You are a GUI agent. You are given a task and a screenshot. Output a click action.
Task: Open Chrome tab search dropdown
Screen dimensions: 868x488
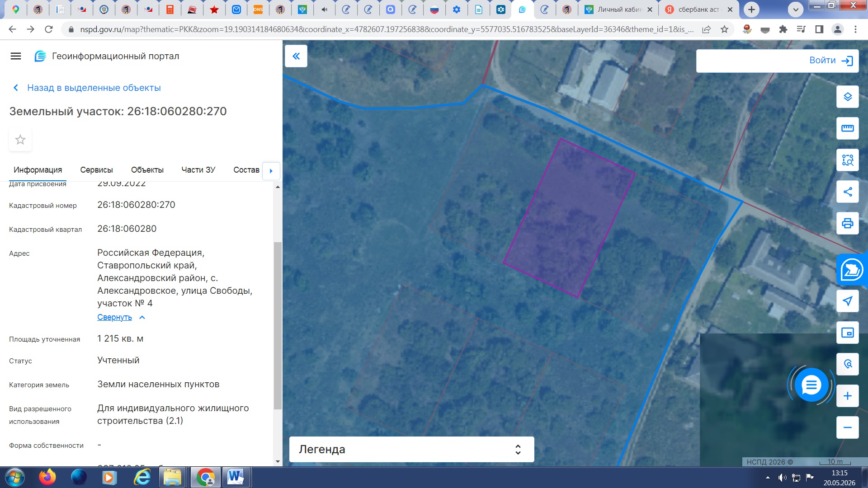(x=796, y=9)
